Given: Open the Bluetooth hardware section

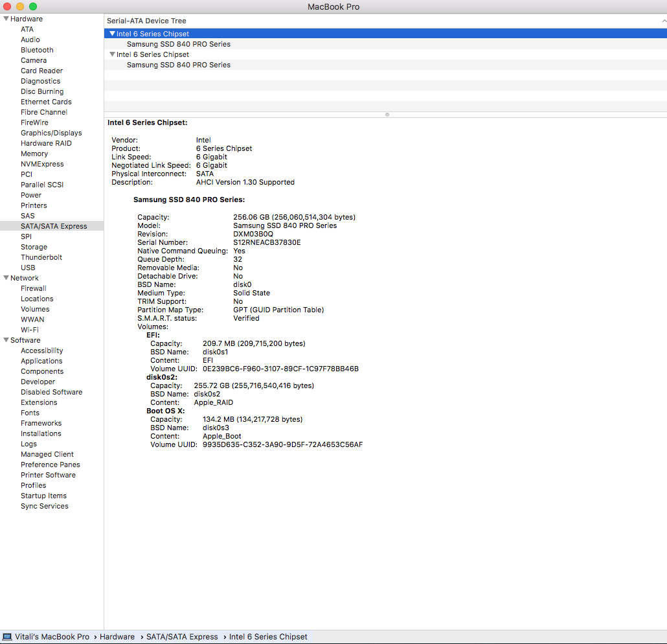Looking at the screenshot, I should 37,50.
